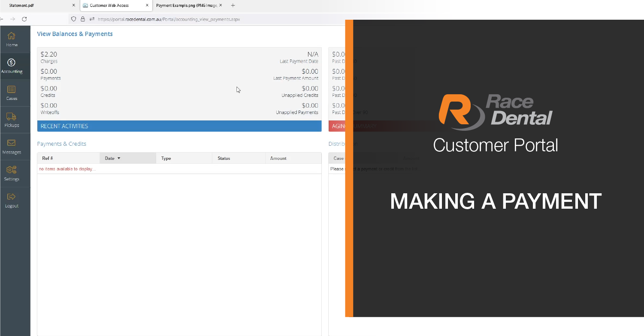Open the Messages envelope icon

[x=12, y=143]
